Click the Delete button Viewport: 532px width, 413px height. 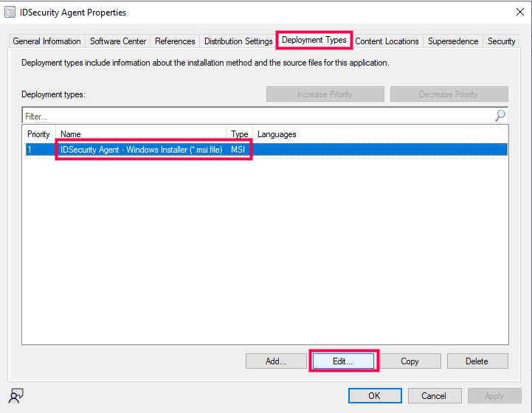coord(477,361)
